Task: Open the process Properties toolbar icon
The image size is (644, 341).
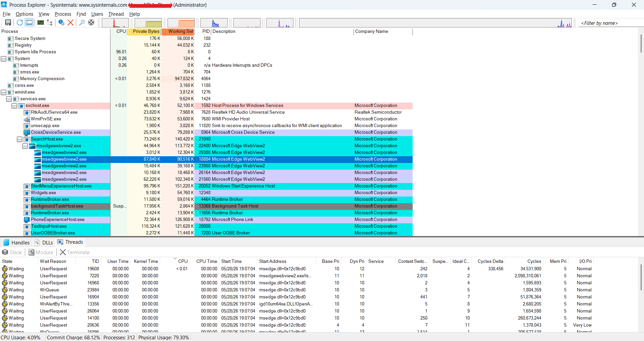Action: click(x=61, y=22)
